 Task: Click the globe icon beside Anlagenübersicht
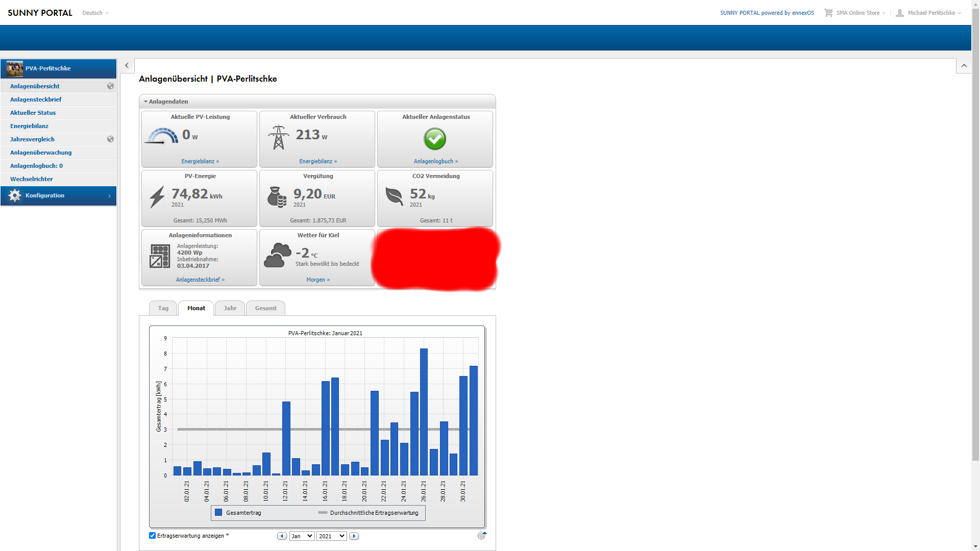[110, 86]
